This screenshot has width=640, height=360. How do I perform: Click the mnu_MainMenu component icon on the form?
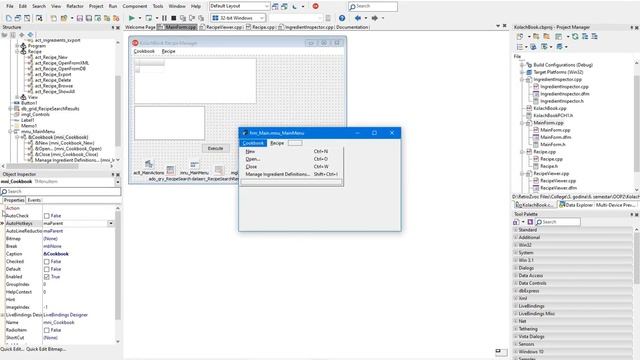tap(194, 164)
